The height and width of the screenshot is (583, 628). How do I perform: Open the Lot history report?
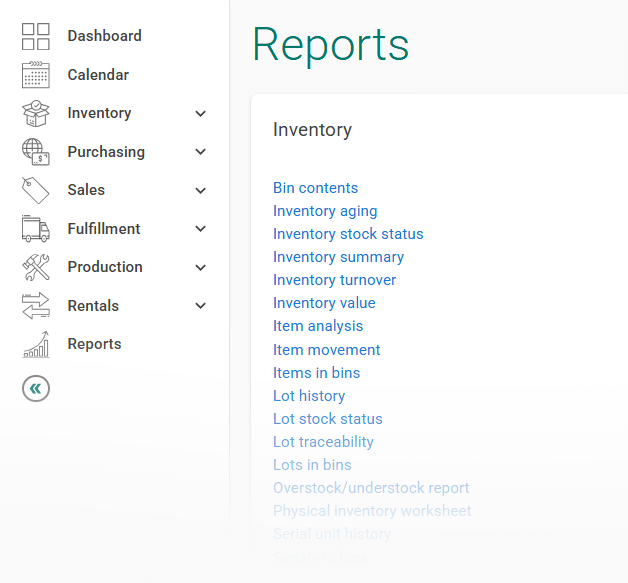click(309, 396)
